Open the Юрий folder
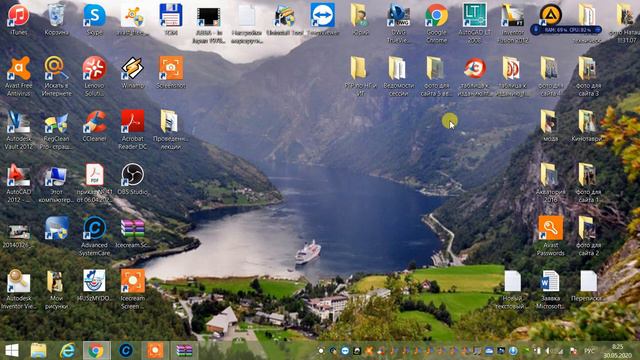640x360 pixels. click(x=360, y=19)
